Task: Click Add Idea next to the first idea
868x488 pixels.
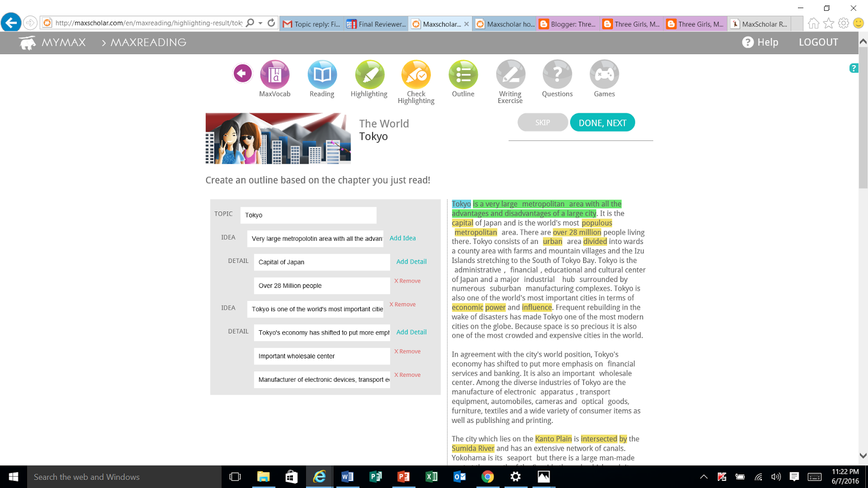Action: [403, 238]
